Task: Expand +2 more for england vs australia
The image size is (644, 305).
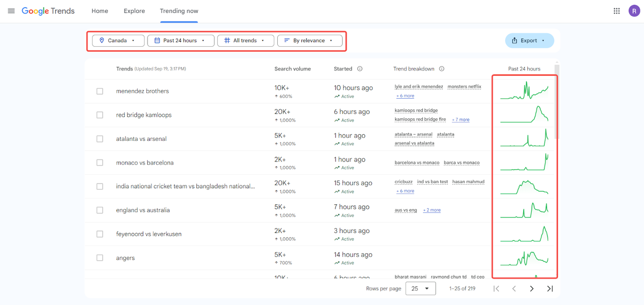Action: click(432, 210)
